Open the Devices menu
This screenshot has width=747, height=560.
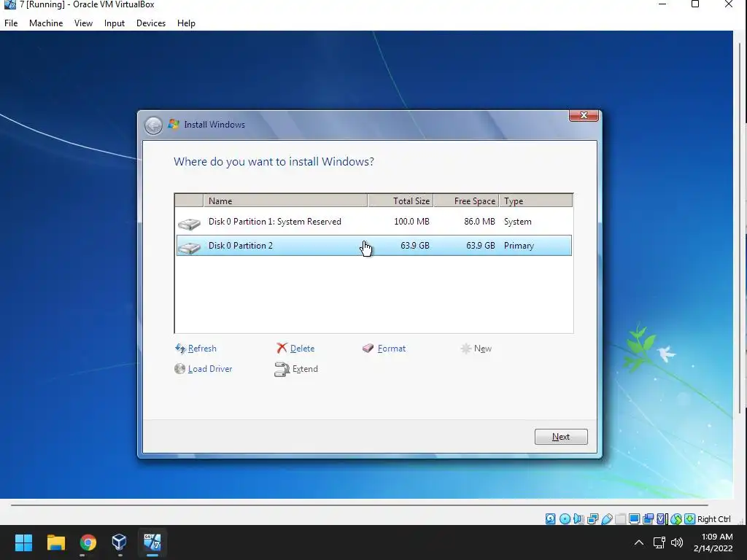151,23
